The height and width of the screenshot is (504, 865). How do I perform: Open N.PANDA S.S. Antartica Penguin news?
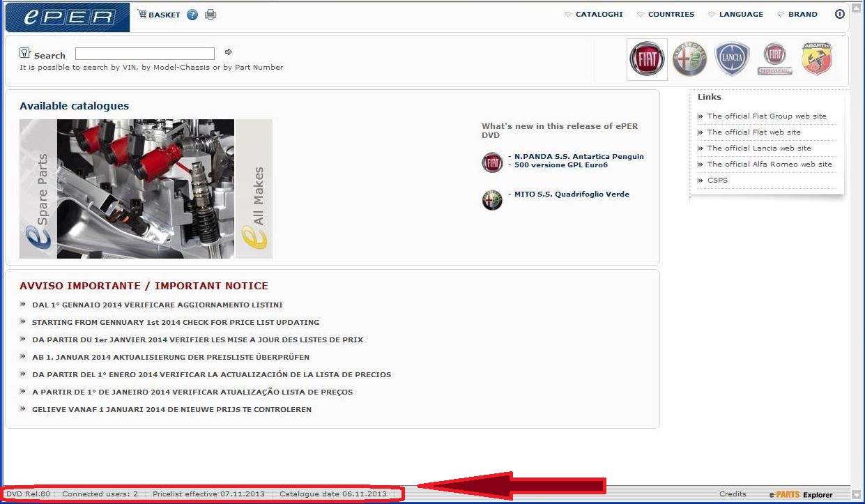tap(579, 157)
